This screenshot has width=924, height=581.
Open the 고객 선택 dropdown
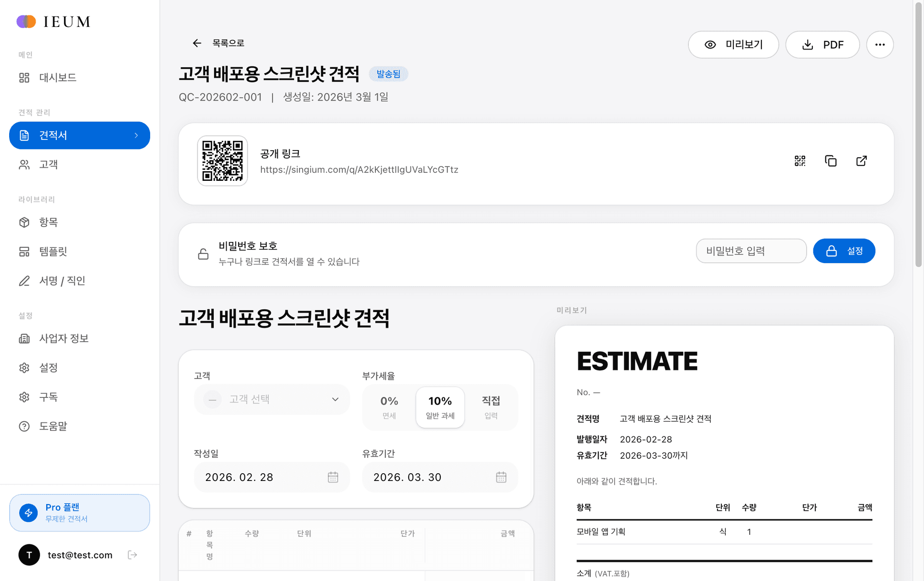click(271, 399)
